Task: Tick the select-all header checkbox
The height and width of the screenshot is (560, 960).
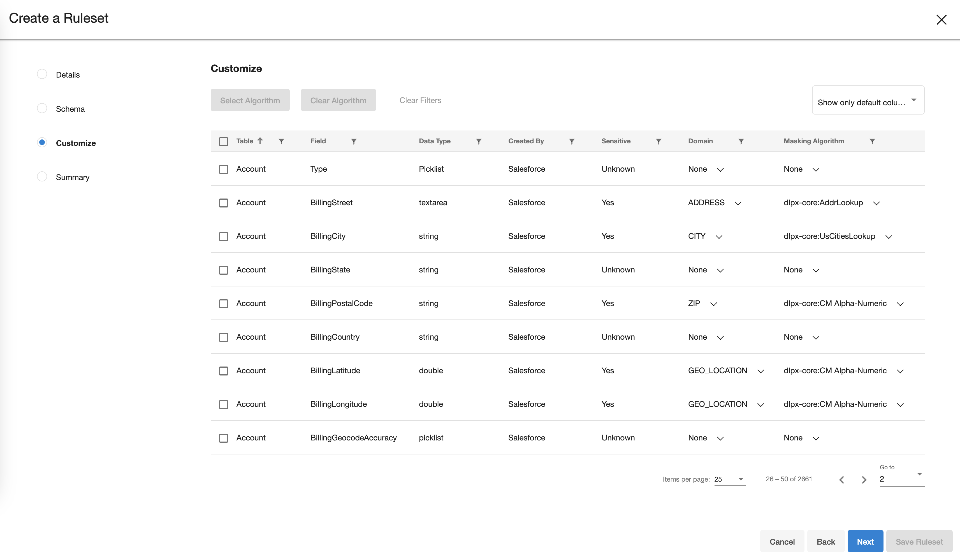Action: (224, 142)
